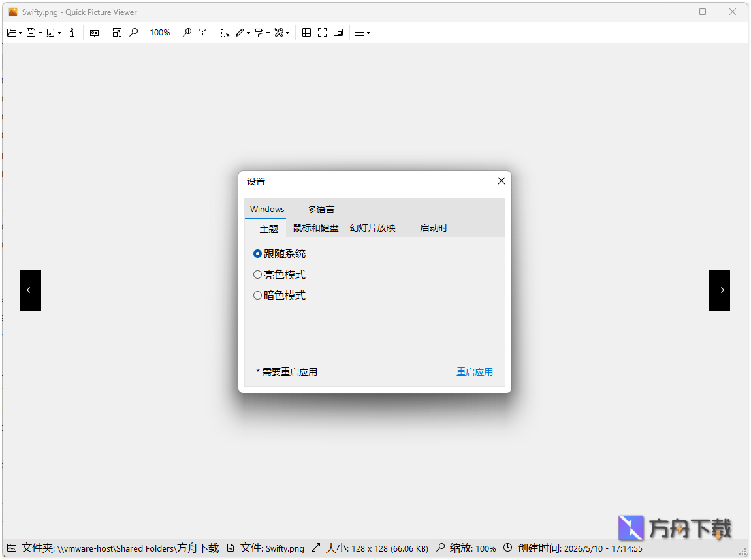Click the Swifty.png file name in status bar
The image size is (751, 560).
[x=285, y=548]
